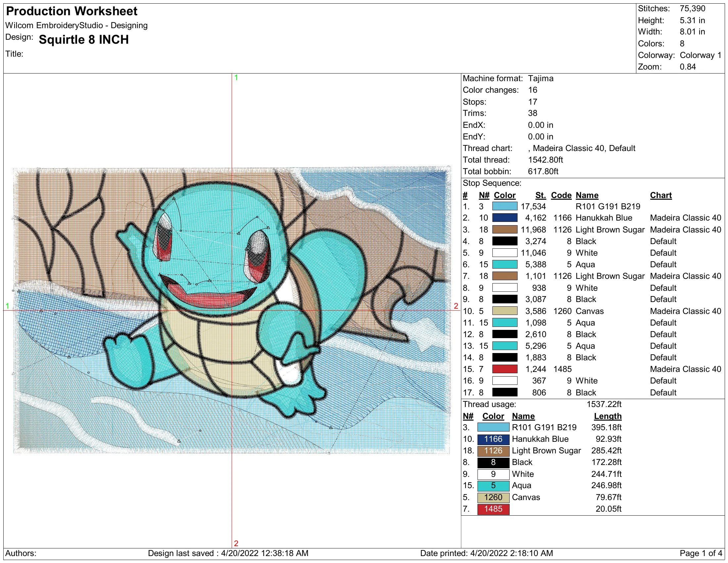Click the 'Length' column header
The height and width of the screenshot is (563, 728).
point(608,416)
